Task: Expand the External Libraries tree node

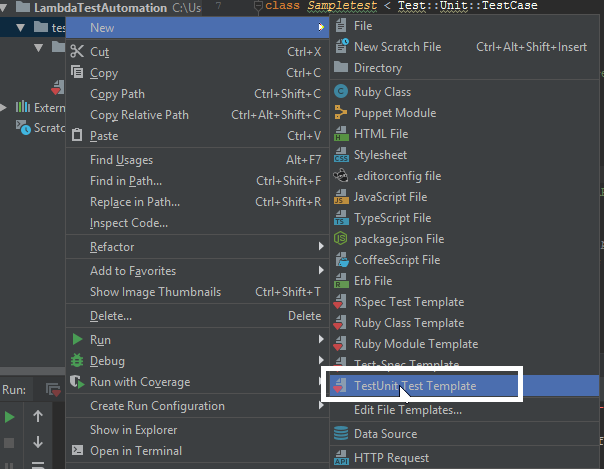Action: [6, 107]
